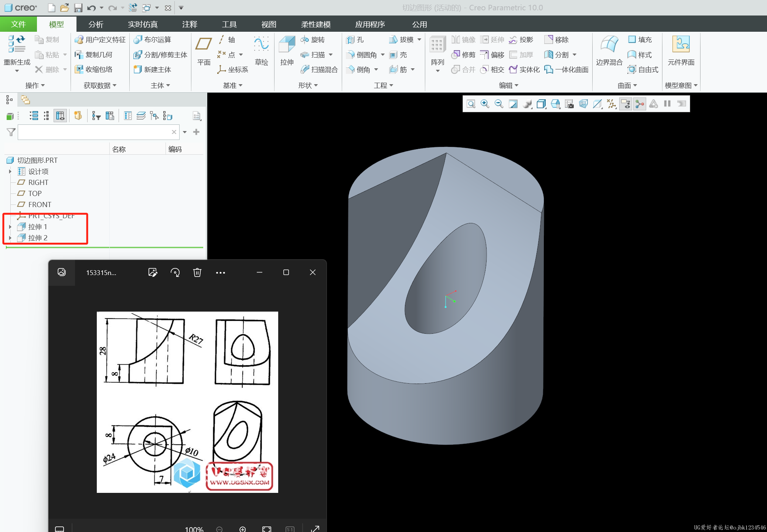The image size is (767, 532).
Task: Toggle datum display filters icon
Action: coord(611,104)
